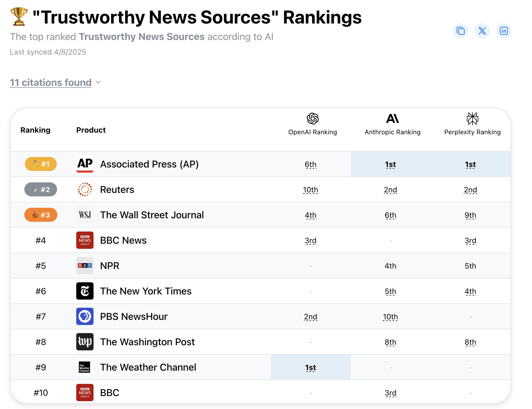Screen dimensions: 532x409
Task: Click the OpenAI Ranking column label
Action: tap(312, 132)
